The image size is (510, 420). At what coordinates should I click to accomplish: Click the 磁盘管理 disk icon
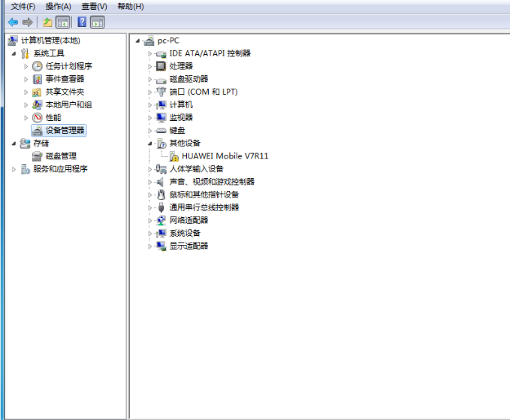(38, 156)
